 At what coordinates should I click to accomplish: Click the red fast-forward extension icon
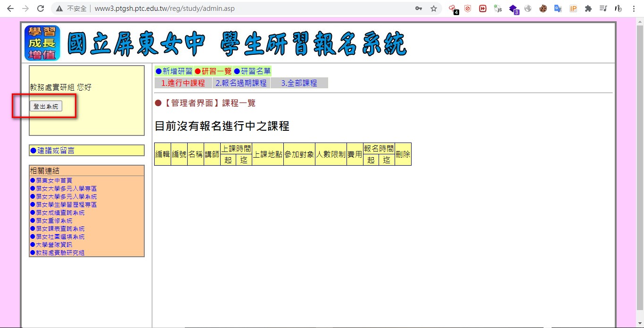(483, 8)
